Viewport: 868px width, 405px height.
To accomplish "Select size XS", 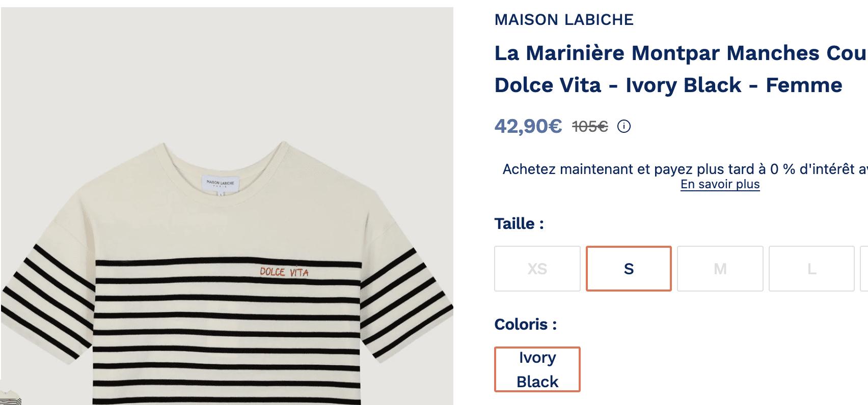I will pos(537,269).
